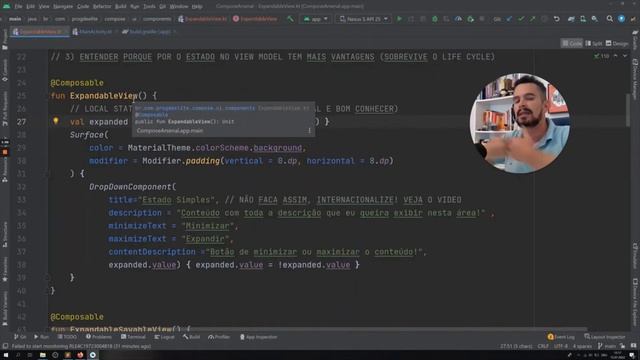This screenshot has height=360, width=640.
Task: Open Firefox from the taskbar
Action: 80,355
